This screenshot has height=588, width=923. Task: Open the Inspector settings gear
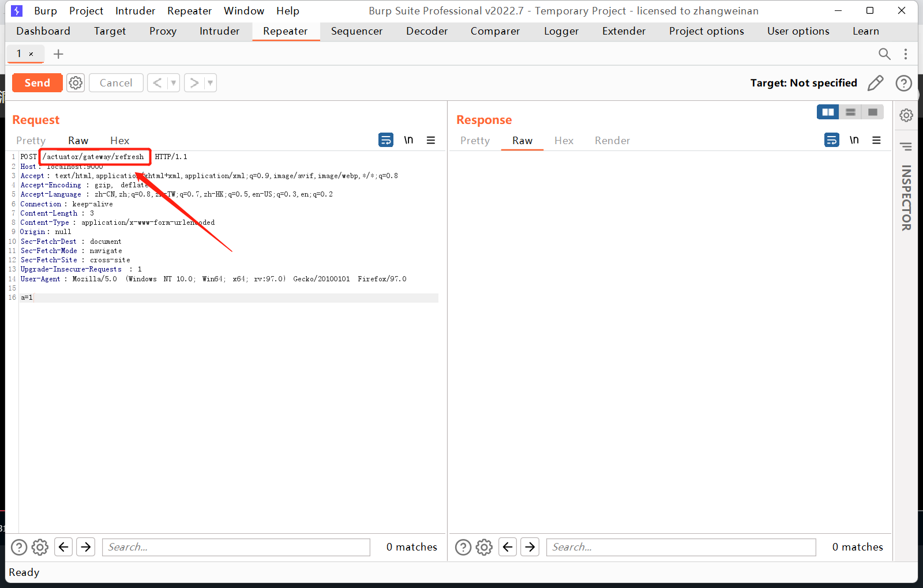click(x=906, y=115)
